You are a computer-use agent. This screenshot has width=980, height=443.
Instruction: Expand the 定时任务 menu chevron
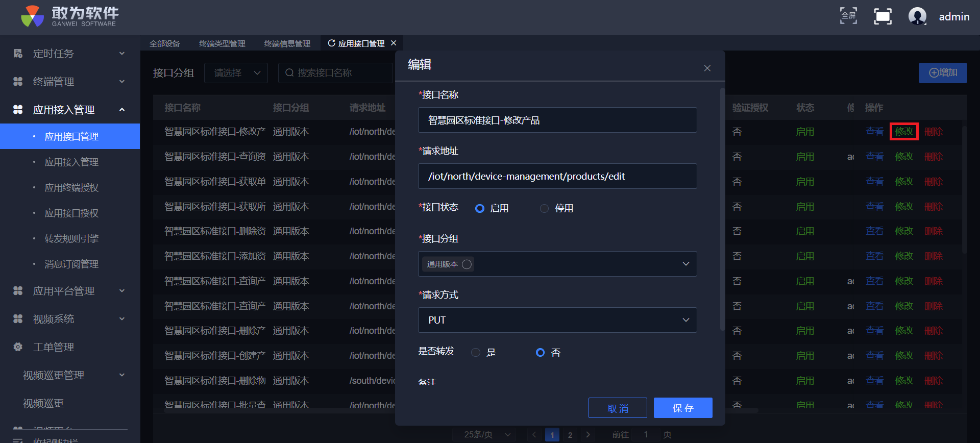(x=122, y=54)
